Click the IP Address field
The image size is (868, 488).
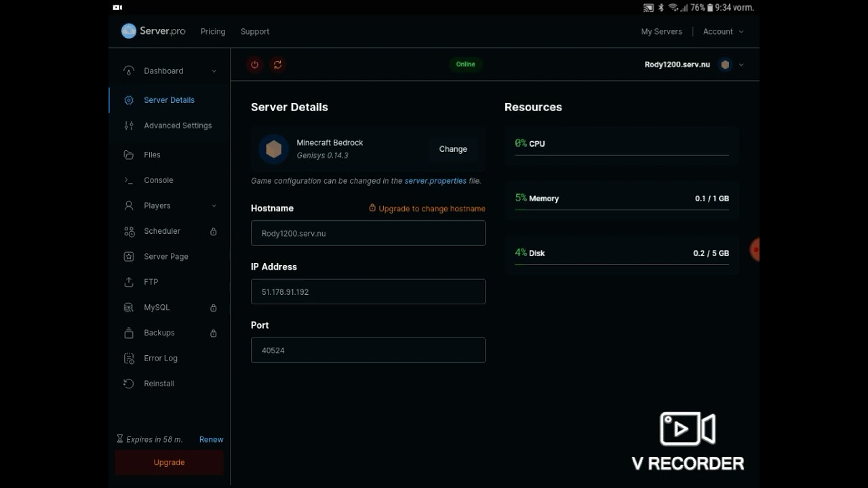368,291
